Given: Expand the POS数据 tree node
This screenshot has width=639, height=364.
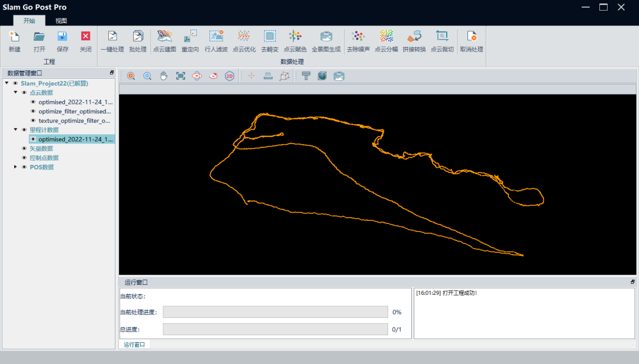Looking at the screenshot, I should click(16, 167).
